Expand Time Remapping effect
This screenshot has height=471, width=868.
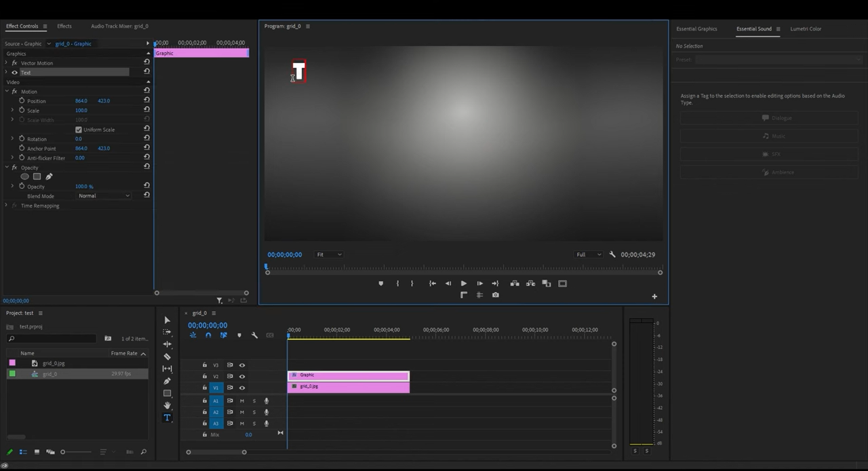pyautogui.click(x=6, y=206)
